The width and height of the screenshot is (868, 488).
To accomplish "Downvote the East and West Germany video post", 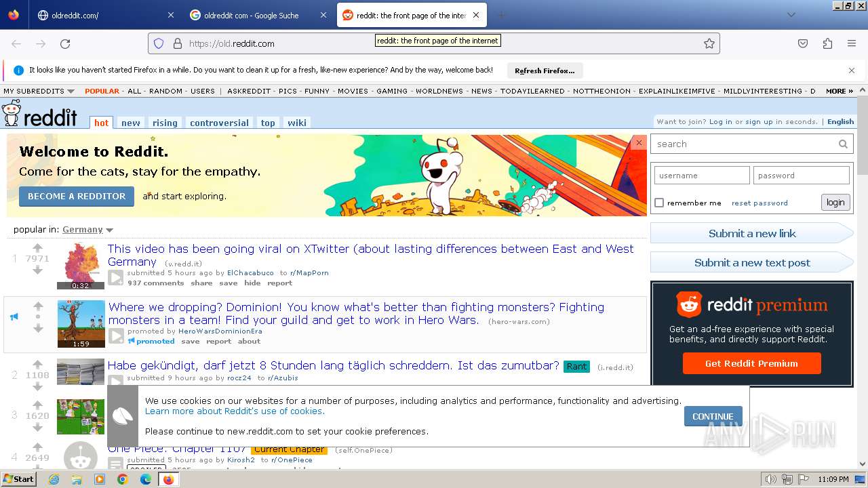I will [x=38, y=270].
